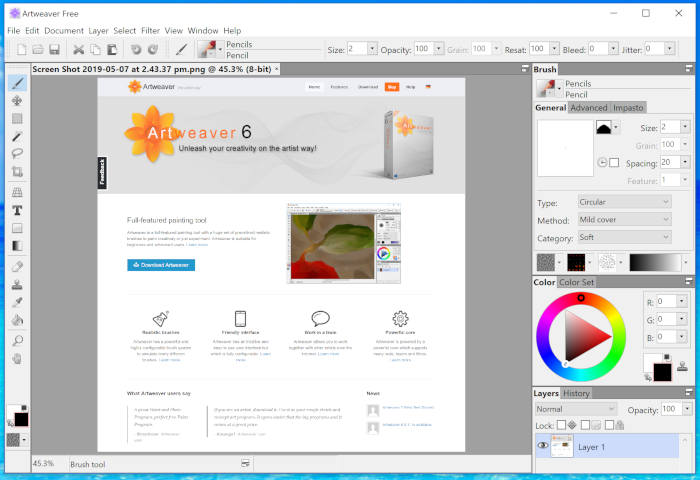700x480 pixels.
Task: Open the Method dropdown showing Mild cover
Action: coord(624,219)
